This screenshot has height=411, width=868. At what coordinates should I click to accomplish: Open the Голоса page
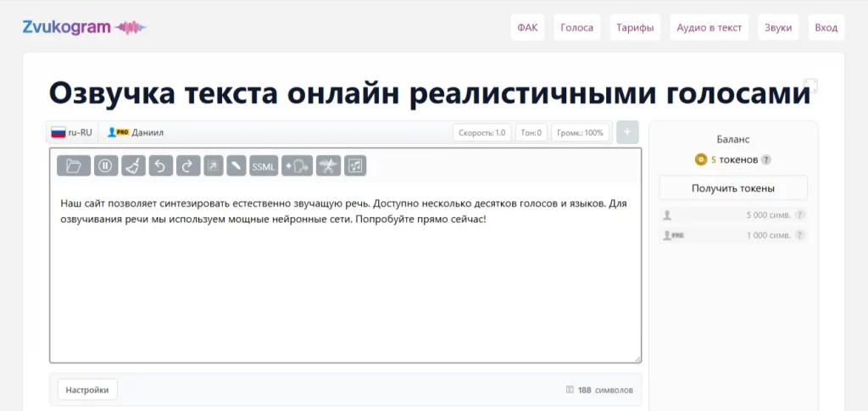pyautogui.click(x=576, y=28)
